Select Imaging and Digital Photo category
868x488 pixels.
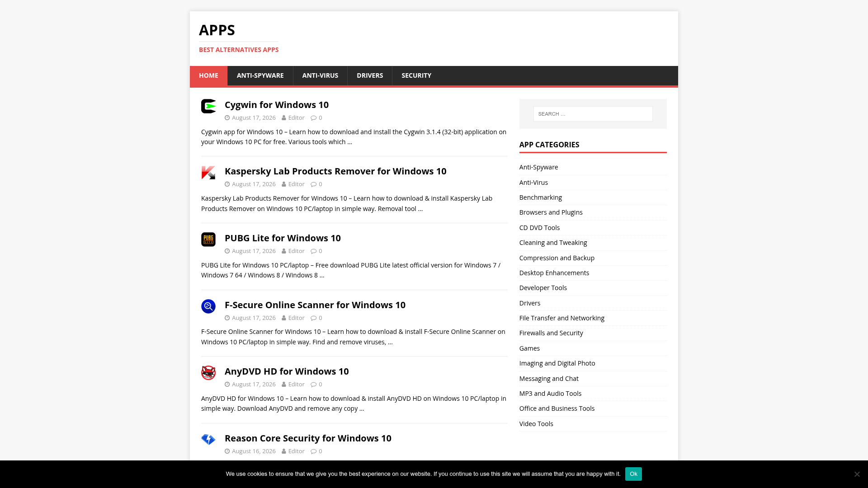click(557, 363)
